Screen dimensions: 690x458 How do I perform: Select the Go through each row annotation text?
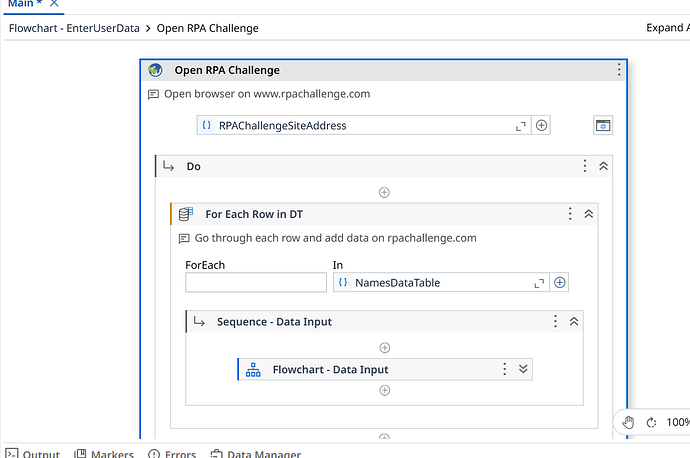[x=335, y=238]
